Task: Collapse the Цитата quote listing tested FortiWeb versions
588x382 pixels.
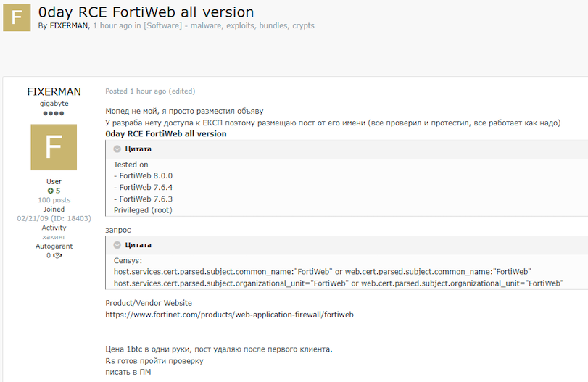Action: (117, 149)
